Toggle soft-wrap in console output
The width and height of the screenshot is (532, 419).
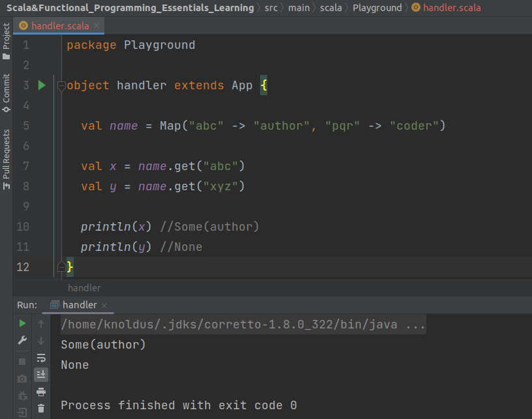tap(41, 358)
